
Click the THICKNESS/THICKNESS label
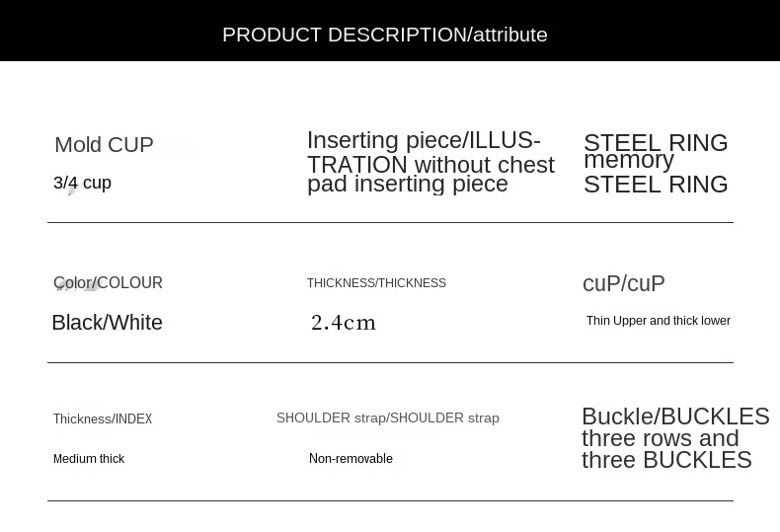tap(376, 283)
